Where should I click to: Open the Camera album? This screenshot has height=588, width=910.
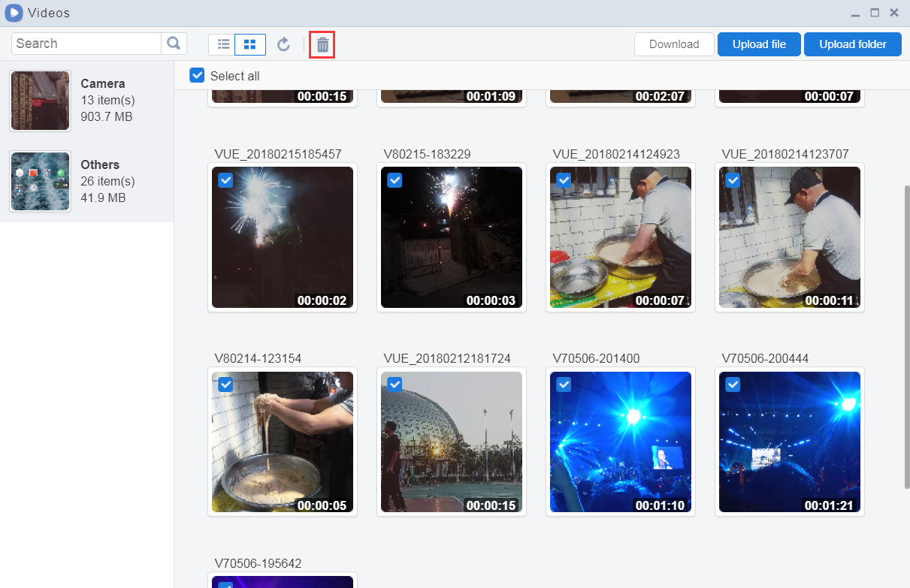pos(86,101)
